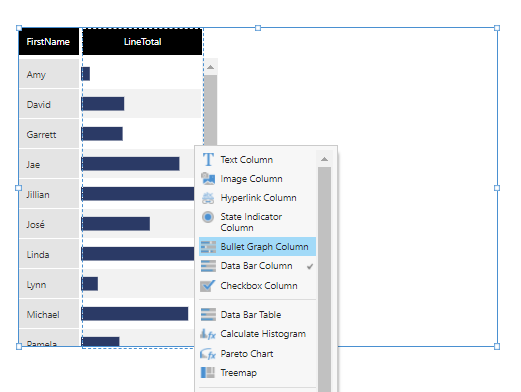
Task: Click the table's scroll-up arrow
Action: pyautogui.click(x=210, y=67)
